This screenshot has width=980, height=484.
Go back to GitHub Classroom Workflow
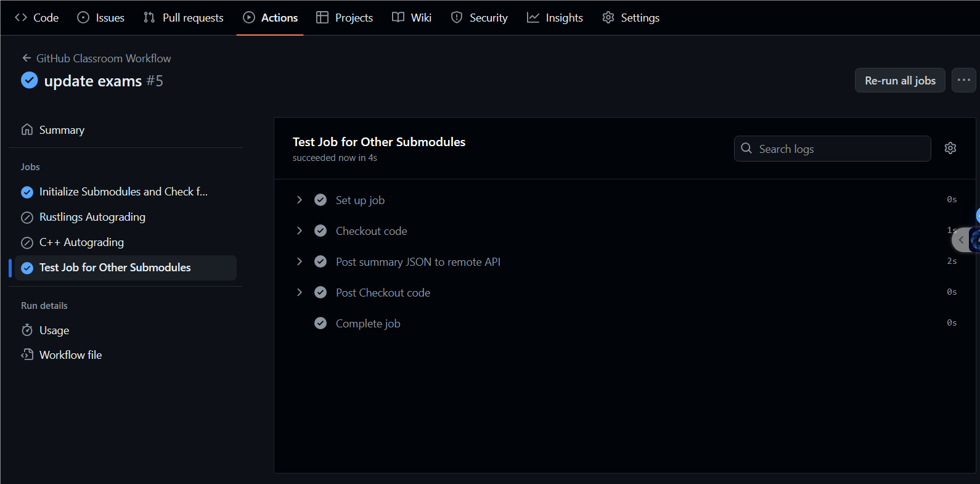(104, 59)
